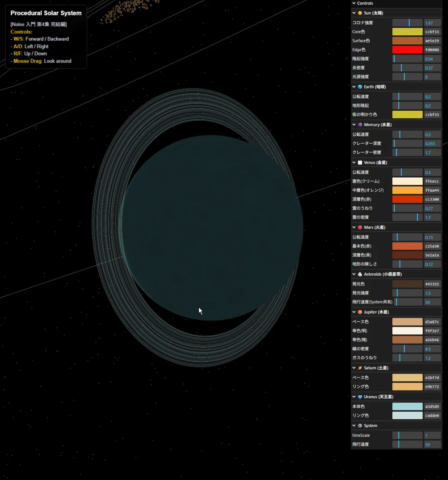
Task: Click the Mercury クレーター密度 value field
Action: tap(432, 153)
